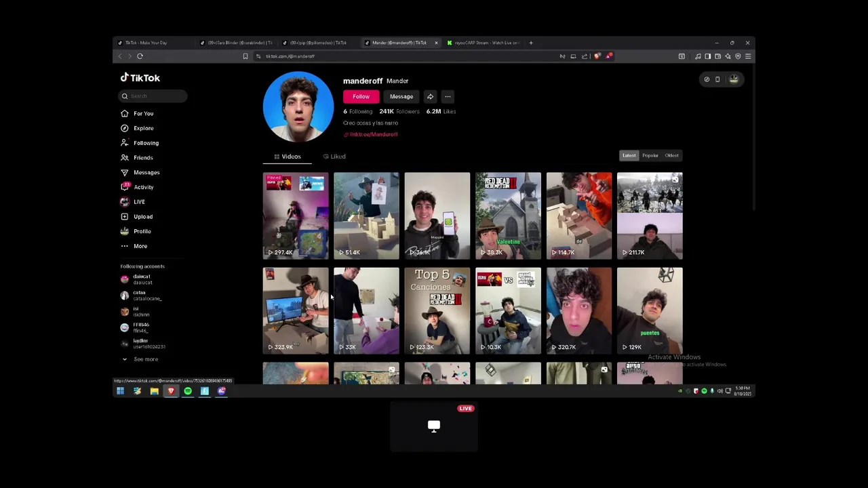Click the TikTok logo

[140, 78]
